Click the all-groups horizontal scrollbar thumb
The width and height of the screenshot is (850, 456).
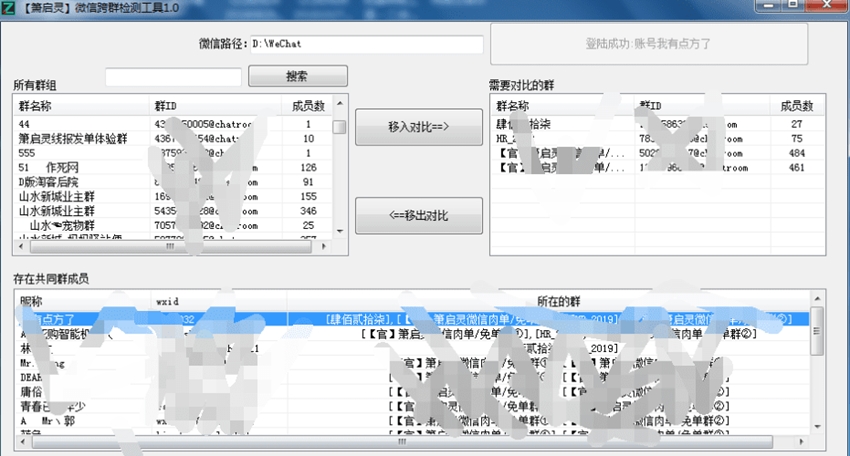(x=170, y=247)
